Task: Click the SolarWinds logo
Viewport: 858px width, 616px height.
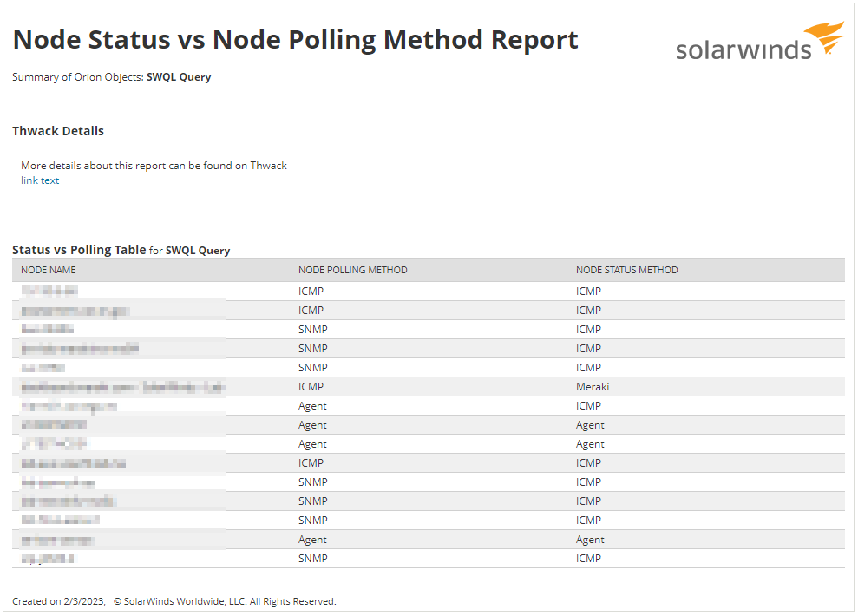Action: pyautogui.click(x=743, y=49)
